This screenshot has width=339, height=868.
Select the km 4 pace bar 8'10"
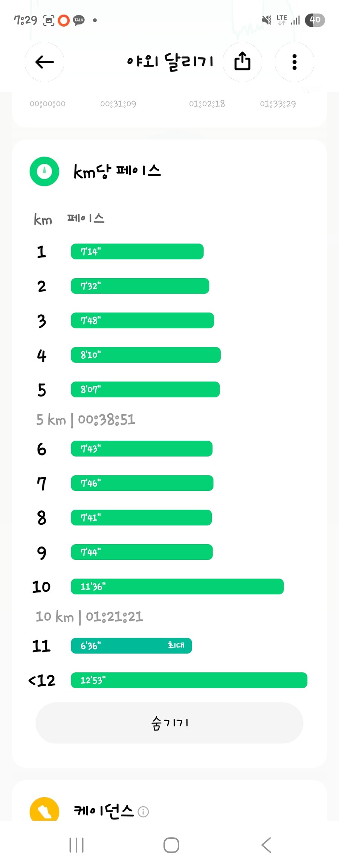coord(146,355)
